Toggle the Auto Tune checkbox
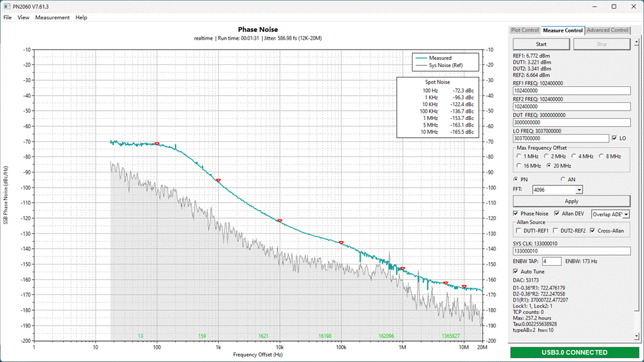 (x=516, y=272)
